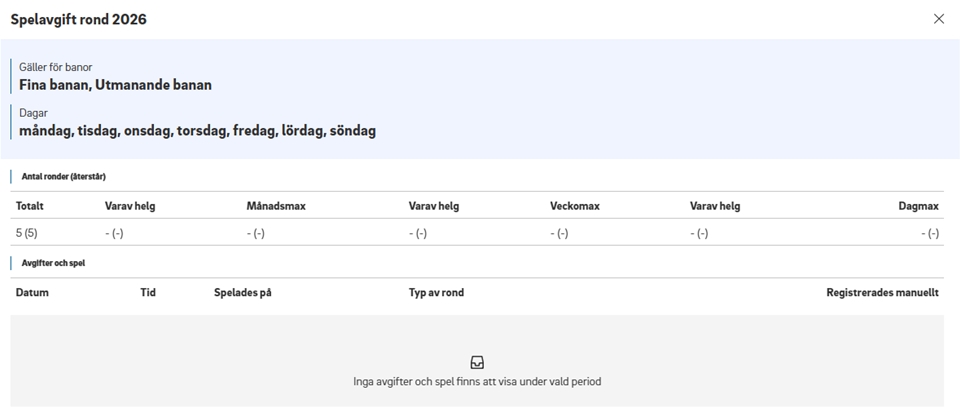
Task: Click the Registrerades manuellt column header
Action: [x=882, y=293]
